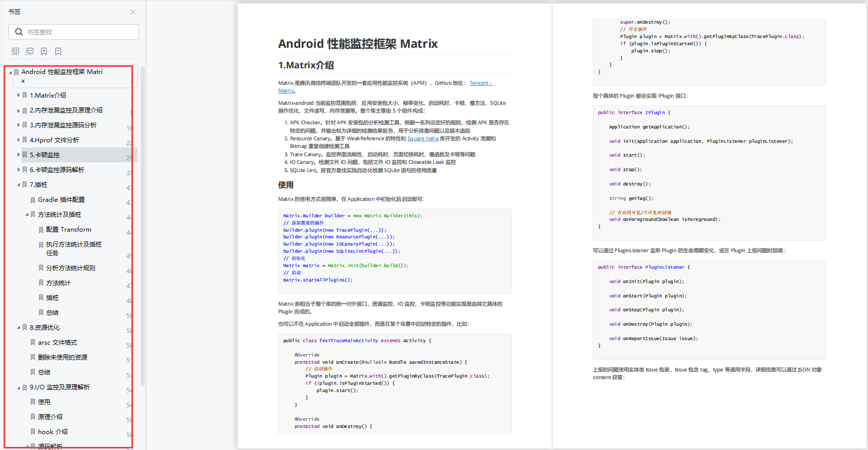Expand the 2.内存泄漏监控及原理介绍 node
The width and height of the screenshot is (868, 450).
pyautogui.click(x=18, y=110)
